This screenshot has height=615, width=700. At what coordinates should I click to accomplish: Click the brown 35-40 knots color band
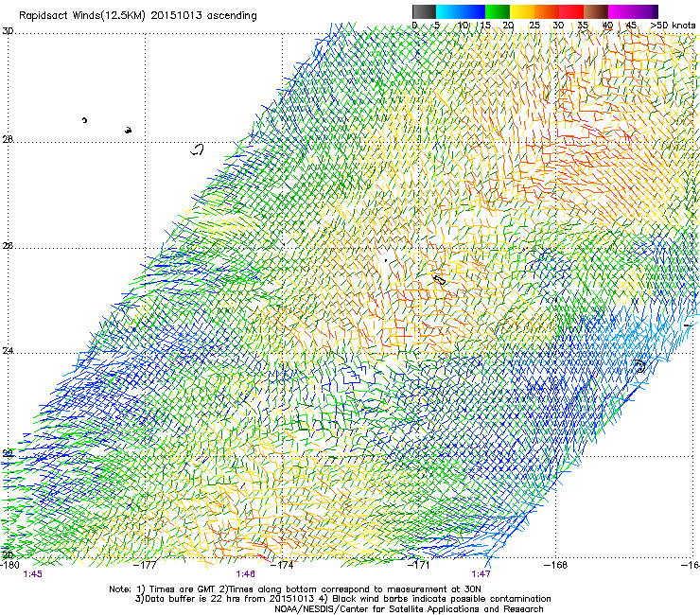point(596,11)
